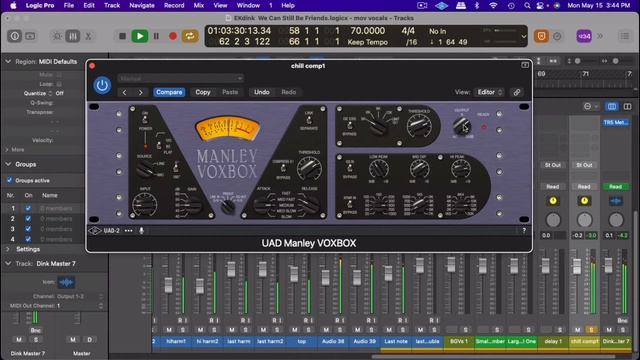Collapse the Groups section
640x360 pixels.
tap(8, 164)
